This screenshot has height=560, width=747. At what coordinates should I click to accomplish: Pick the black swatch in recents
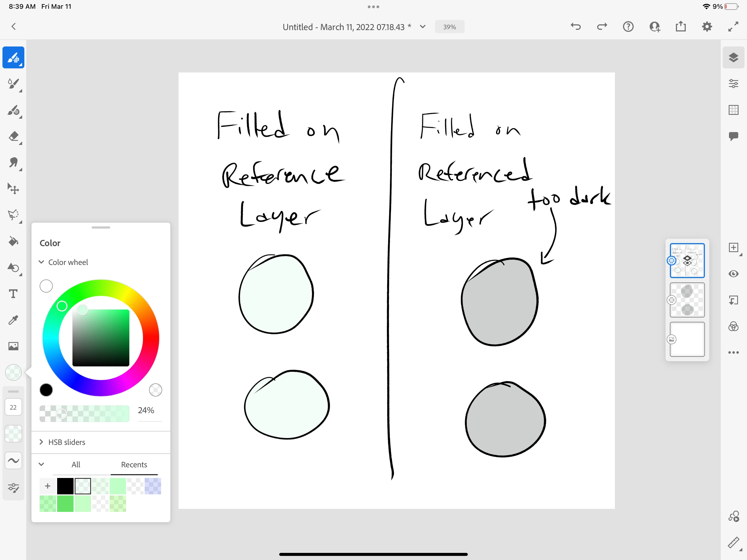coord(65,486)
